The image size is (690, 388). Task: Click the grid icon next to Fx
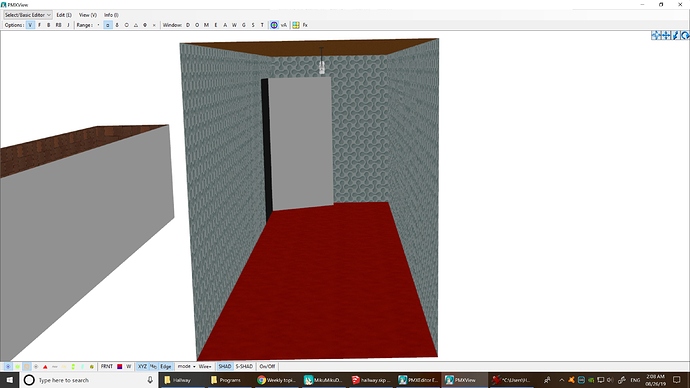(x=296, y=25)
